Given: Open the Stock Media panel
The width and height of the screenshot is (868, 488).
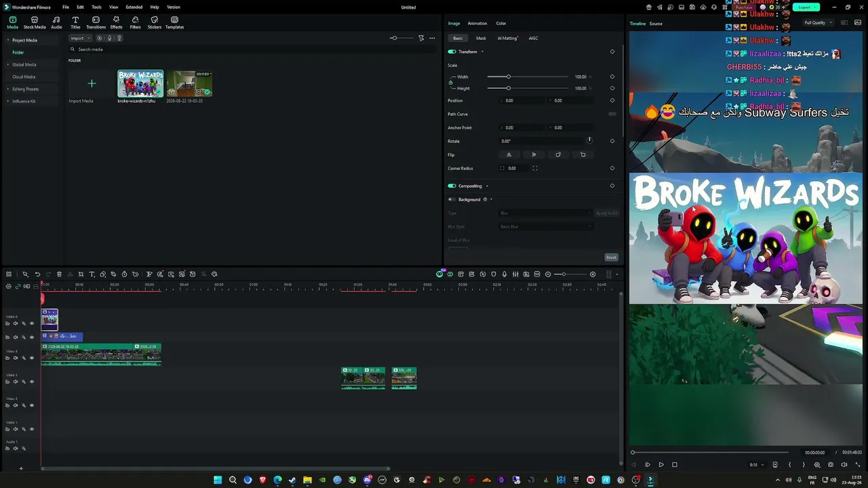Looking at the screenshot, I should [x=35, y=23].
